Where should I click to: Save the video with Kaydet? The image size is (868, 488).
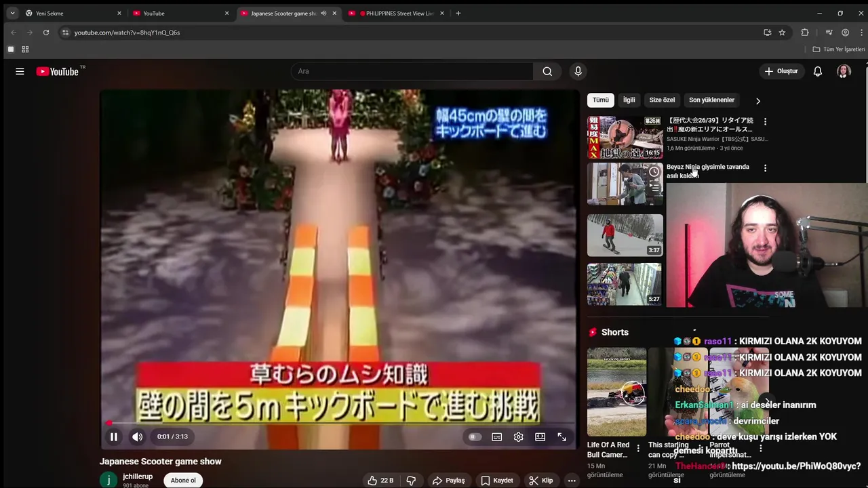click(497, 481)
